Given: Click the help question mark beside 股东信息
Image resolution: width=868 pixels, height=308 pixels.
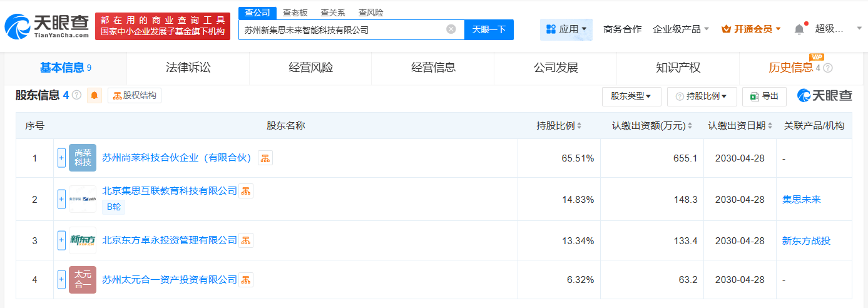Looking at the screenshot, I should (76, 95).
